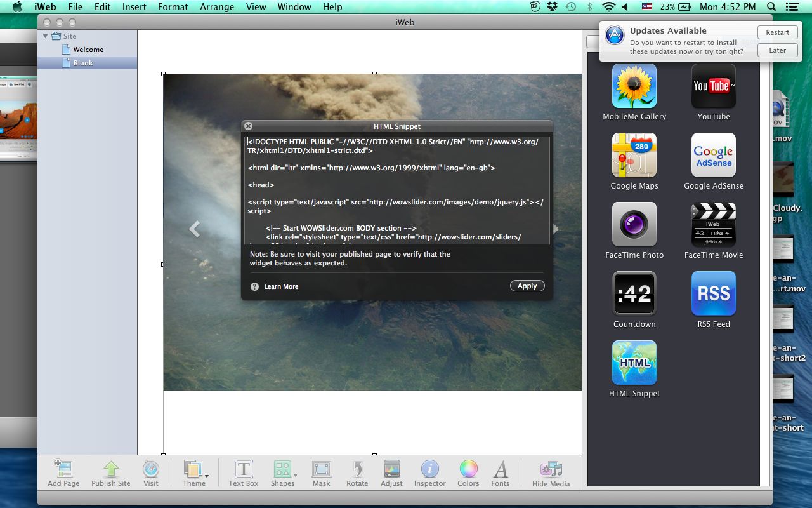Open the Visit compass icon

pos(151,469)
